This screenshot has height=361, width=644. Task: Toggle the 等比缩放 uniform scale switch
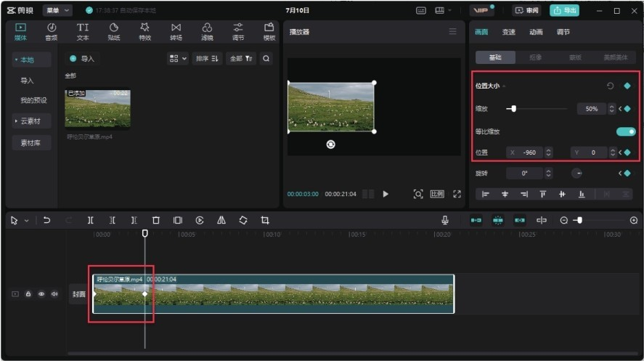point(626,131)
